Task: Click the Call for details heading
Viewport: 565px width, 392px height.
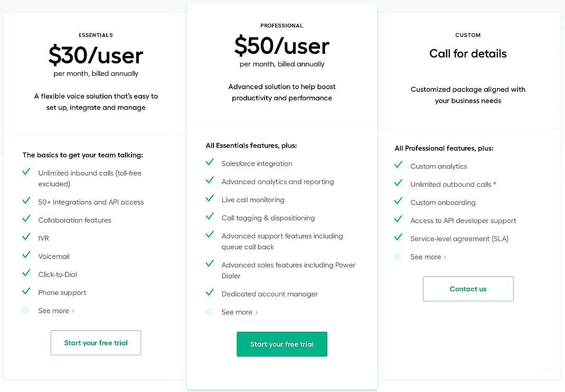Action: click(x=468, y=54)
